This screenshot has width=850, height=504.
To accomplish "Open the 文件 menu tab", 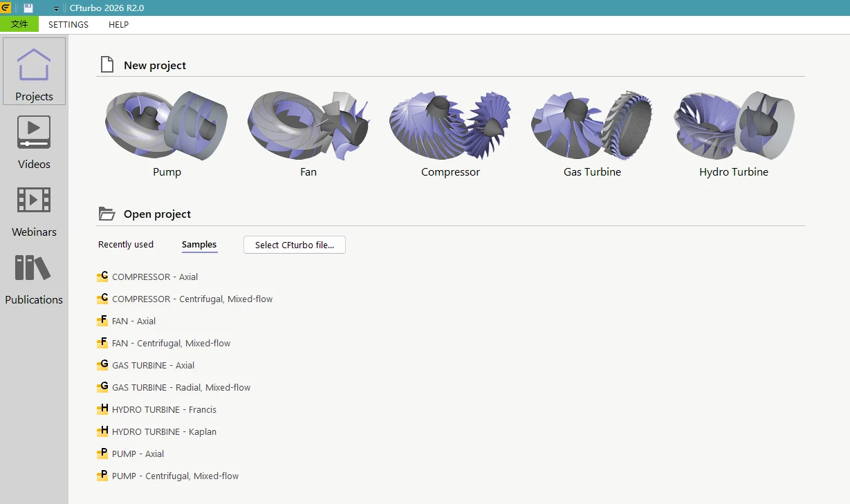I will [19, 24].
